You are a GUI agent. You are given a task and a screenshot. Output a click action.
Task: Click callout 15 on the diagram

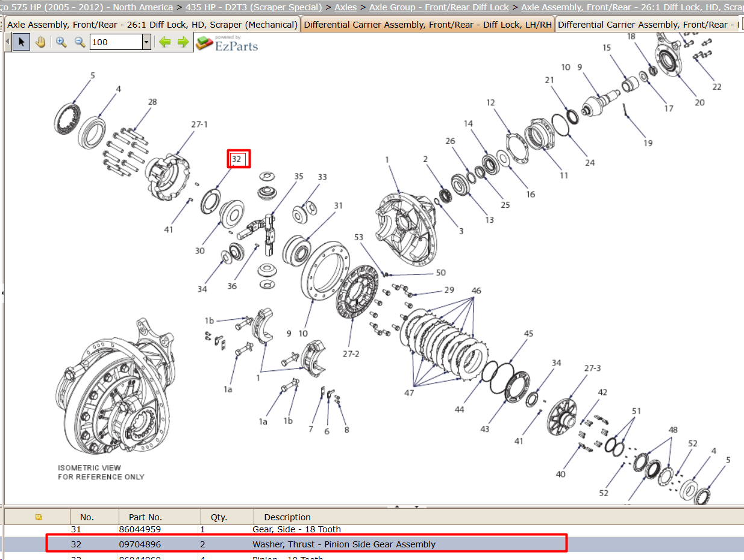[x=606, y=48]
